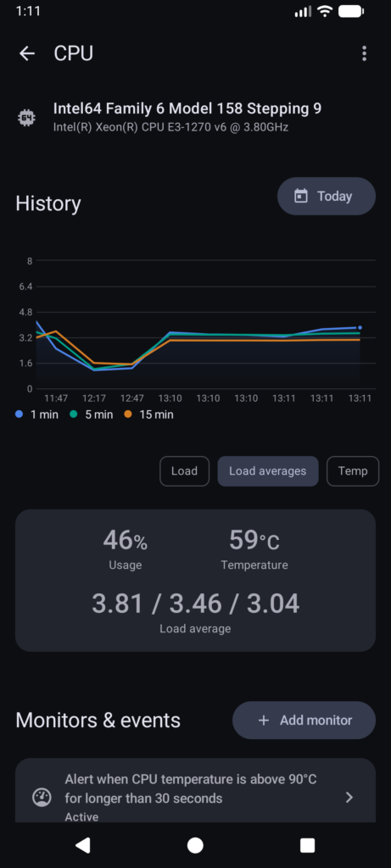Select the Load averages chart tab
Viewport: 391px width, 868px height.
click(268, 471)
